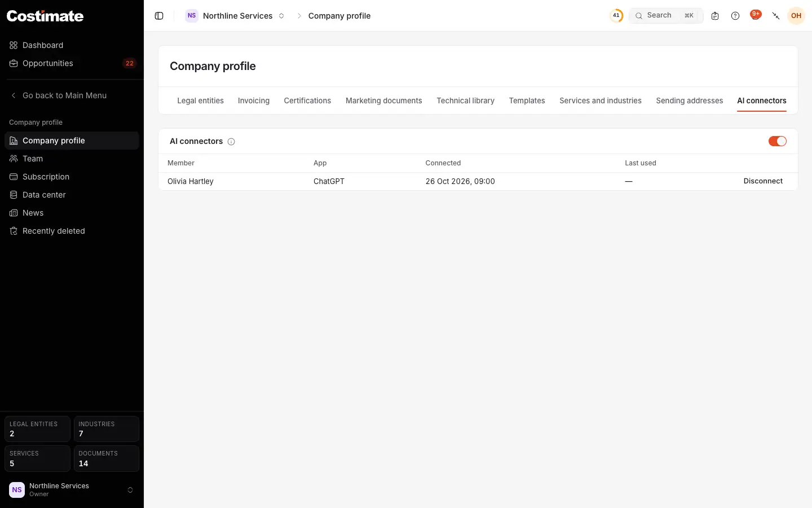This screenshot has width=812, height=508.
Task: Click the Connected column header
Action: pyautogui.click(x=443, y=163)
